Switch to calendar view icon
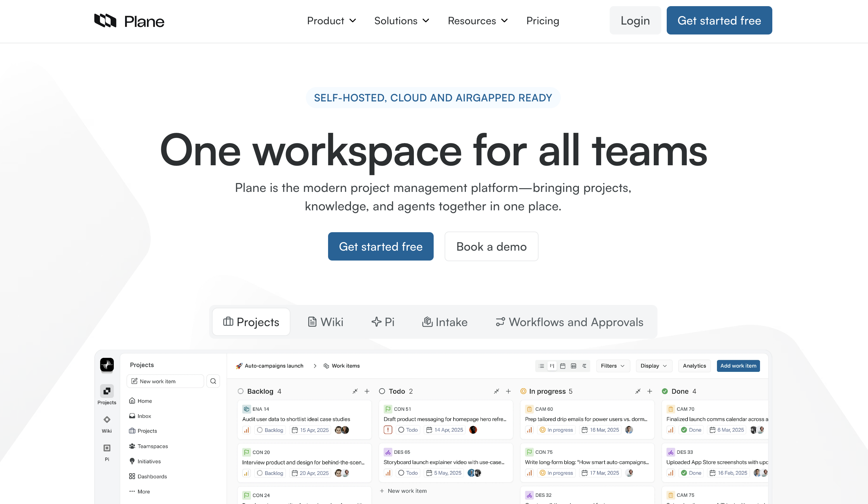868x504 pixels. [563, 366]
